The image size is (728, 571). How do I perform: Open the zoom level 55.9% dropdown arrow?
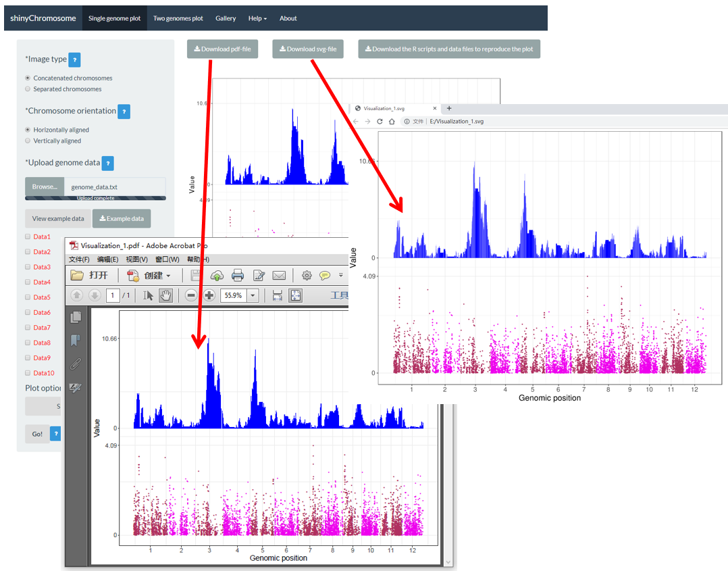pos(253,295)
